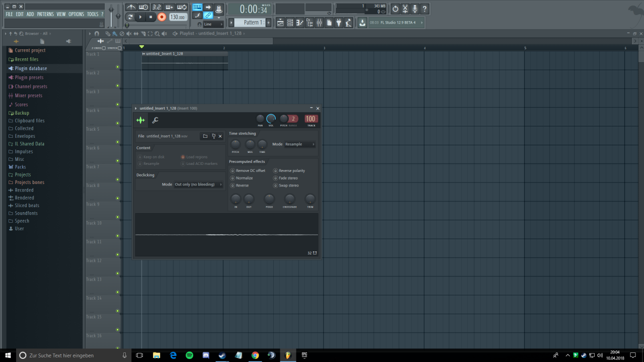Screen dimensions: 644x362
Task: Select the audio clip on Track 1
Action: (185, 60)
